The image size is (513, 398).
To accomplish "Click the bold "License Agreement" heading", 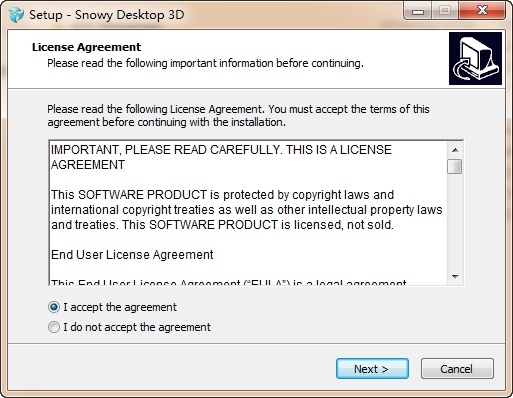I will pos(87,47).
